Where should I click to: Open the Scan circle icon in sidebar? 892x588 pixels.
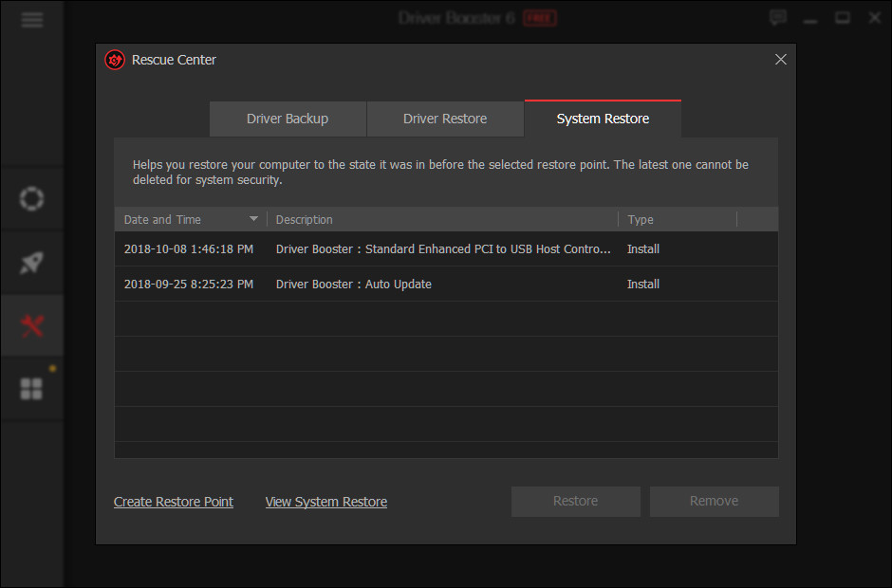[x=31, y=198]
